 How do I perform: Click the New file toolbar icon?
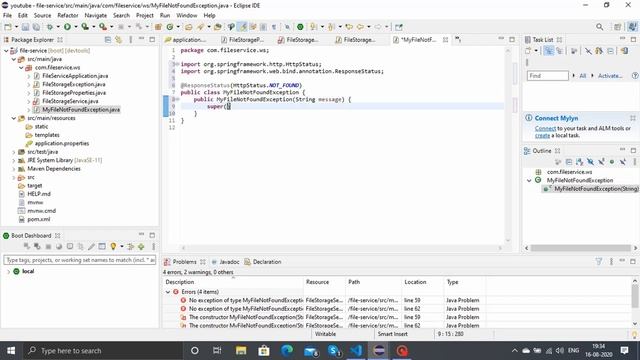coord(8,27)
